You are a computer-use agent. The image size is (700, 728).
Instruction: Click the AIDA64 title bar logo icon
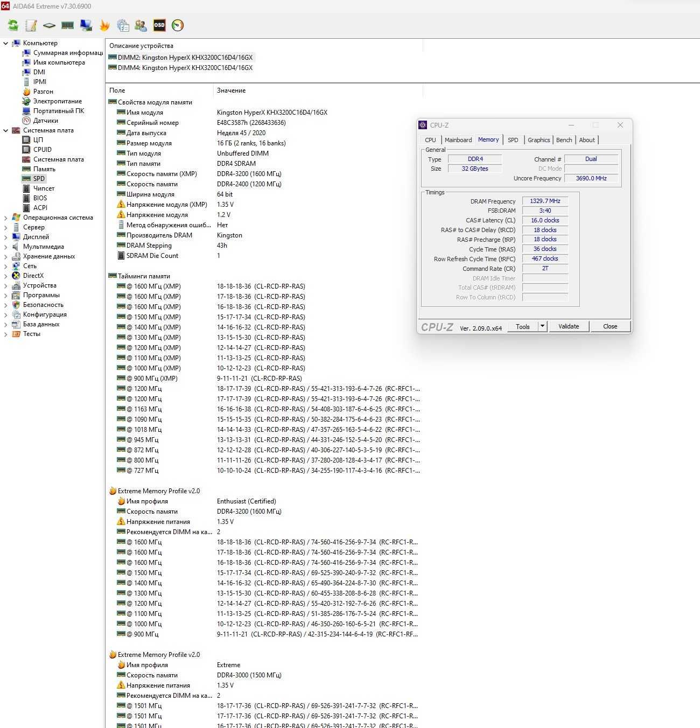point(5,6)
